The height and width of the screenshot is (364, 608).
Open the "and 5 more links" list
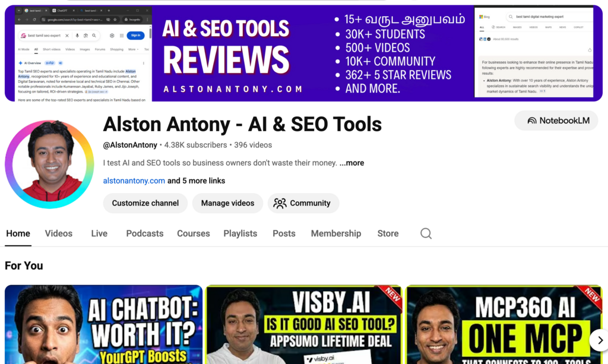point(196,181)
